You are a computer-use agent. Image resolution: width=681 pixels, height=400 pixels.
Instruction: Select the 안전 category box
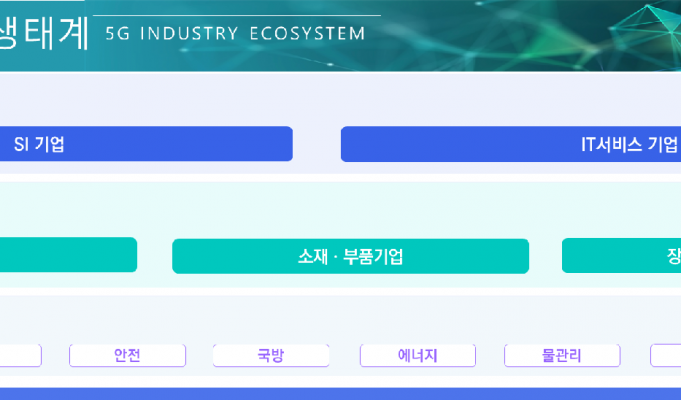pyautogui.click(x=127, y=355)
